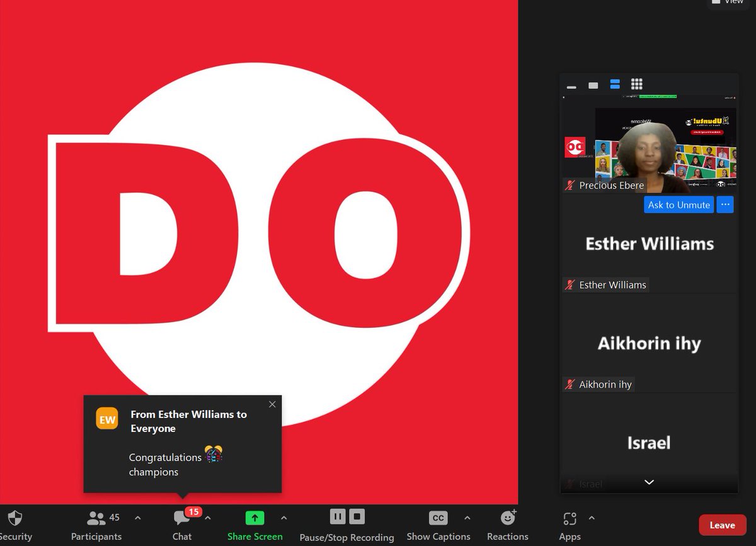
Task: Expand the Show Captions options arrow
Action: coord(467,518)
